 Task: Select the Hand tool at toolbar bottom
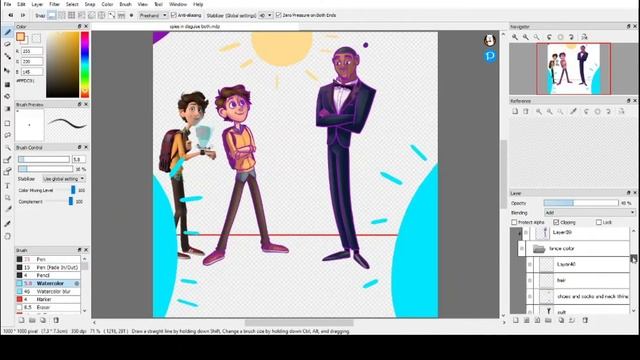[x=7, y=236]
